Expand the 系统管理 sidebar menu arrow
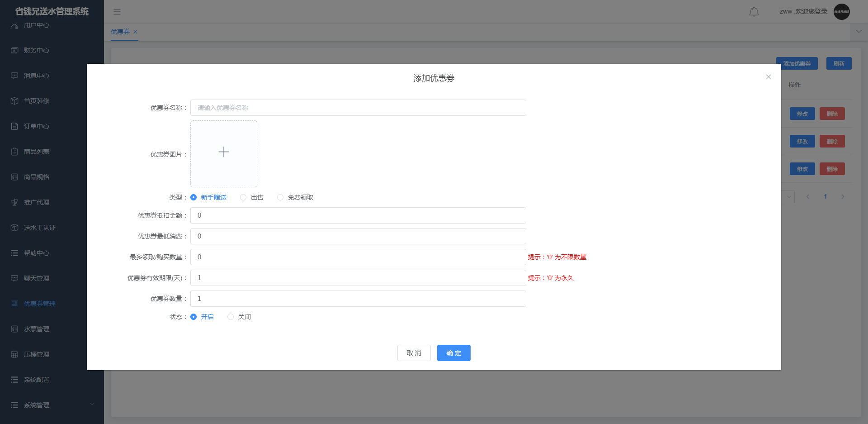This screenshot has width=868, height=424. (92, 404)
